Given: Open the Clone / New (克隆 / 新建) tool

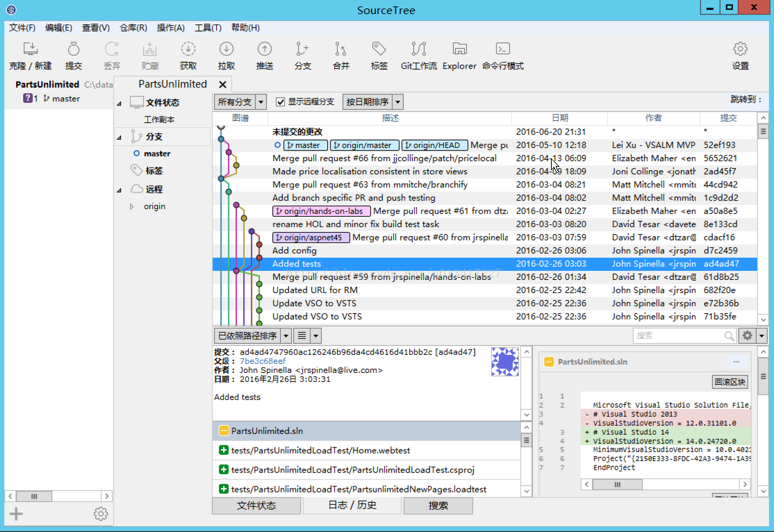Looking at the screenshot, I should point(30,56).
